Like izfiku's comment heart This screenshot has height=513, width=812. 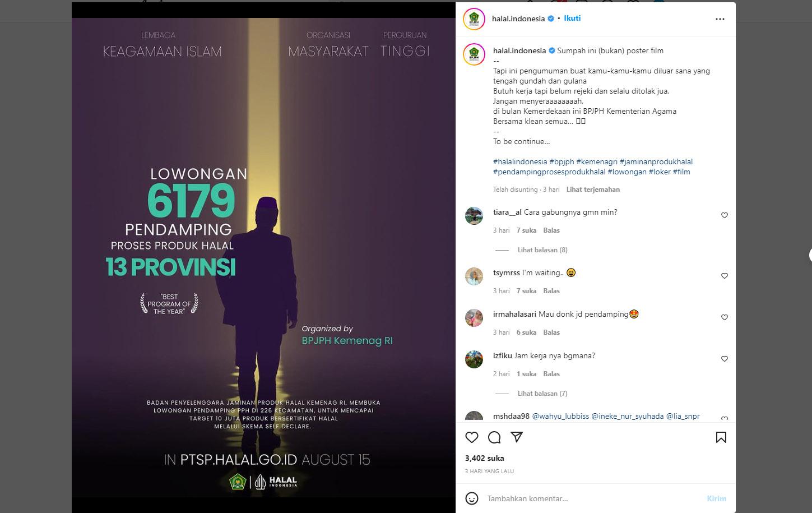pyautogui.click(x=725, y=359)
